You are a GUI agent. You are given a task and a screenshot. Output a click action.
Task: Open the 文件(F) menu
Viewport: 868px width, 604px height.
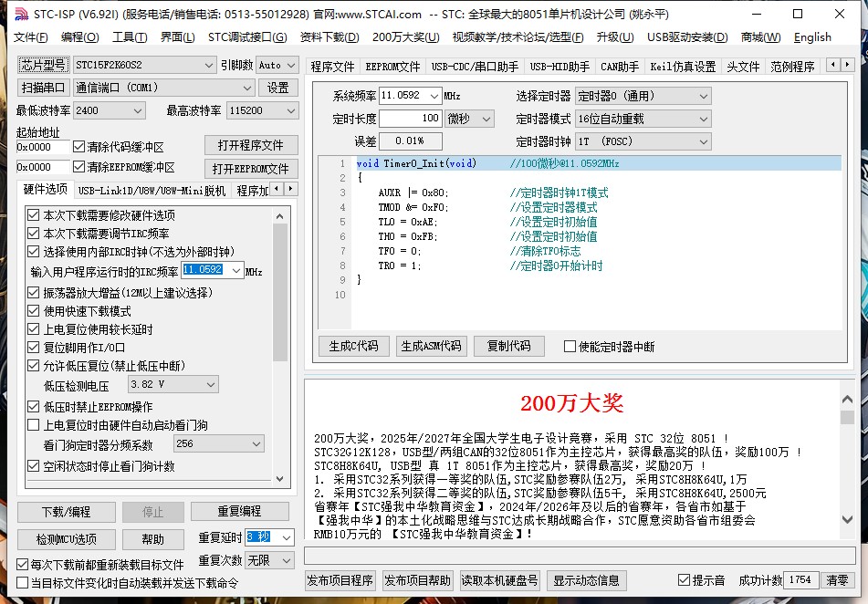click(30, 37)
